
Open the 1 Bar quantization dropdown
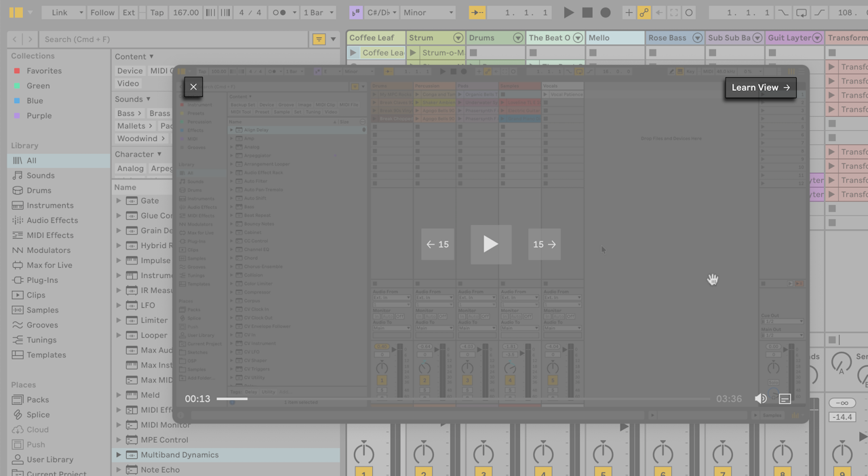(x=318, y=12)
